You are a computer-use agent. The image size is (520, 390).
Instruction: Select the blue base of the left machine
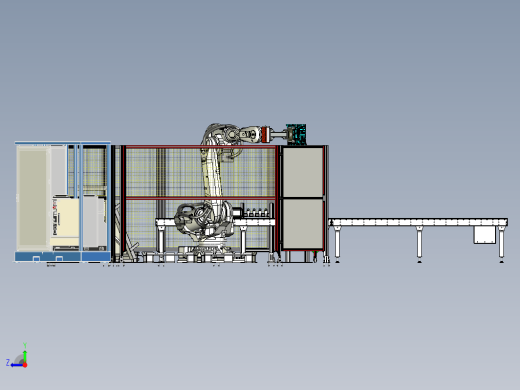[63, 256]
